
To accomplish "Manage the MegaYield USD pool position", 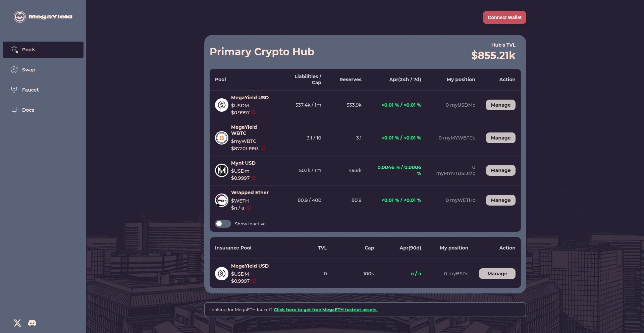I will coord(500,105).
